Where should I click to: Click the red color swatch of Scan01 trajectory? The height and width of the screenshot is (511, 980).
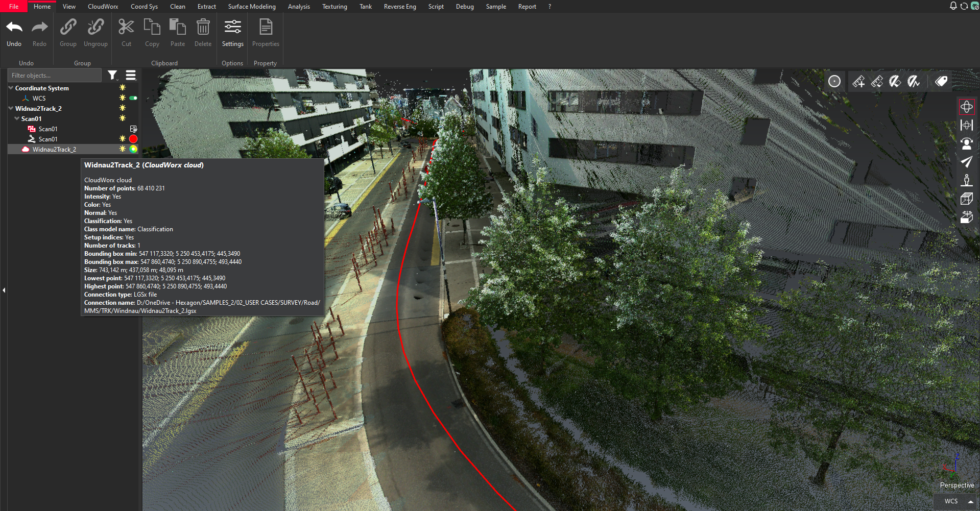coord(133,139)
